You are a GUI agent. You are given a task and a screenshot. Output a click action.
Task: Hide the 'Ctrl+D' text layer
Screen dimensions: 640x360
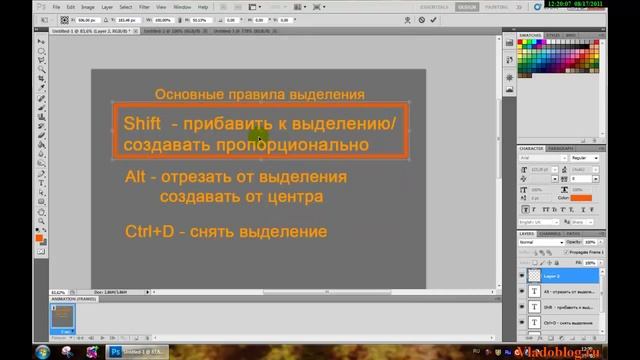[x=522, y=322]
